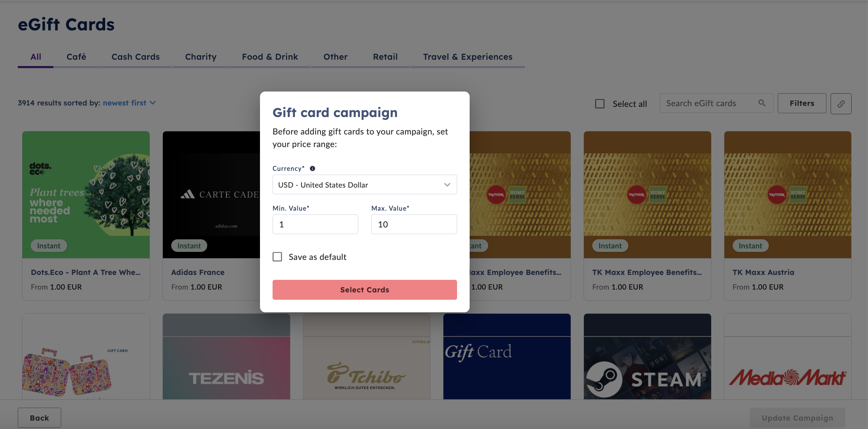The height and width of the screenshot is (429, 868).
Task: Tick the Select all checkbox
Action: 600,104
